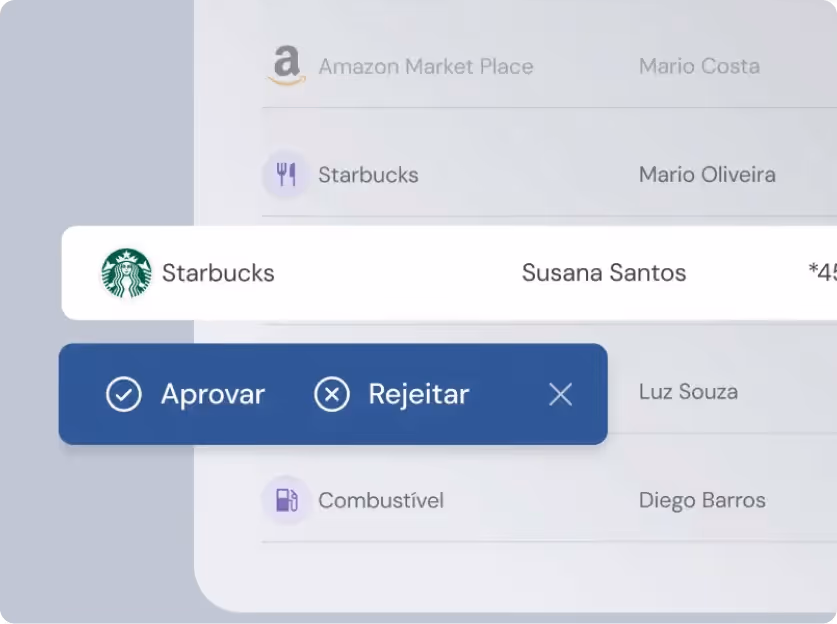Click the Aprovar button
This screenshot has height=624, width=837.
[189, 394]
